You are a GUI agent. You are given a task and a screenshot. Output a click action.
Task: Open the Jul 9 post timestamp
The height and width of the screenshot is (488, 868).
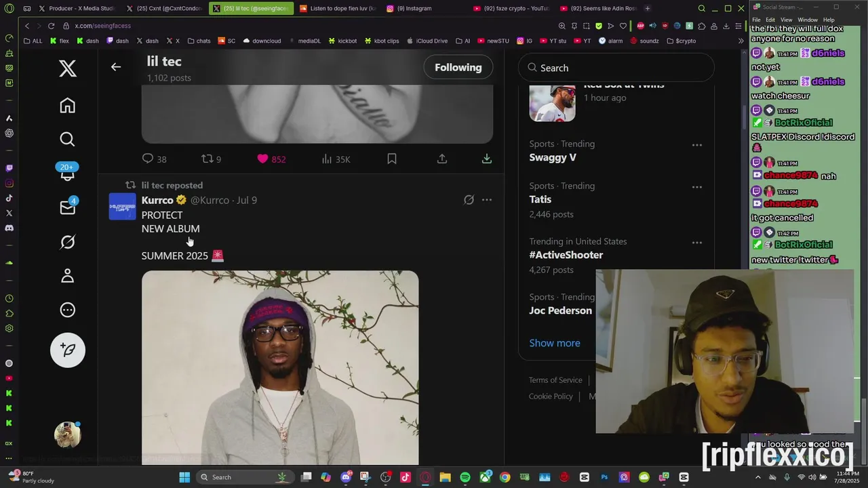[247, 200]
